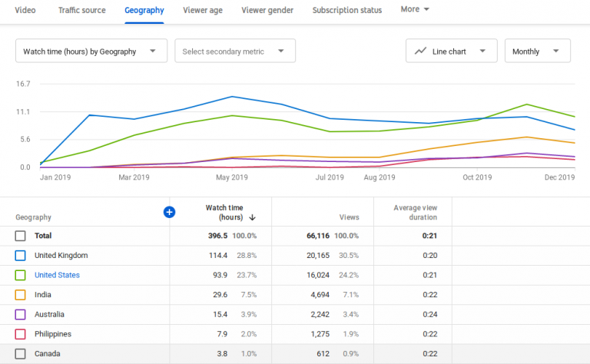The image size is (590, 364).
Task: Toggle the Philippines row checkbox
Action: [21, 334]
